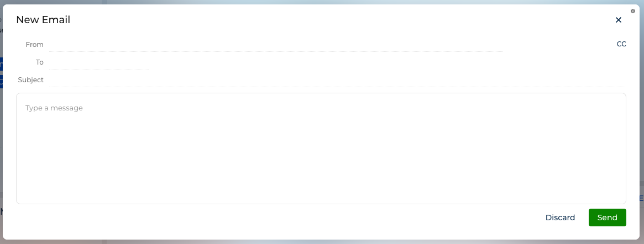Select the Subject input line
This screenshot has height=244, width=644.
[x=337, y=80]
